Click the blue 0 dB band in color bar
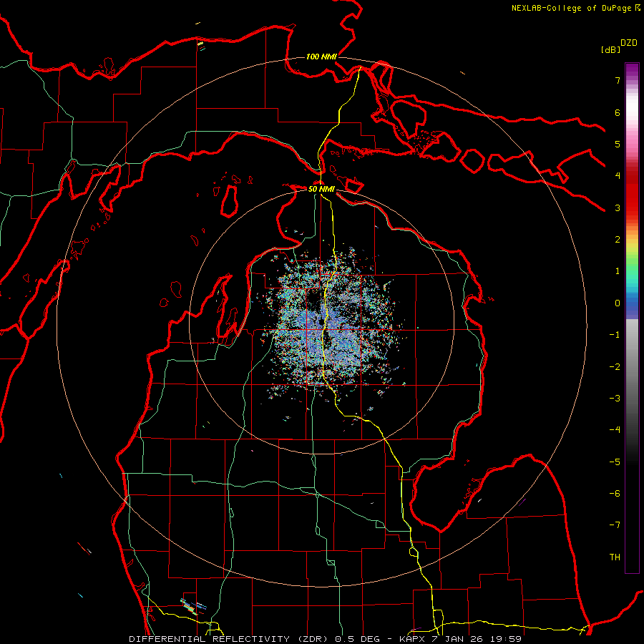The width and height of the screenshot is (644, 644). click(x=632, y=305)
